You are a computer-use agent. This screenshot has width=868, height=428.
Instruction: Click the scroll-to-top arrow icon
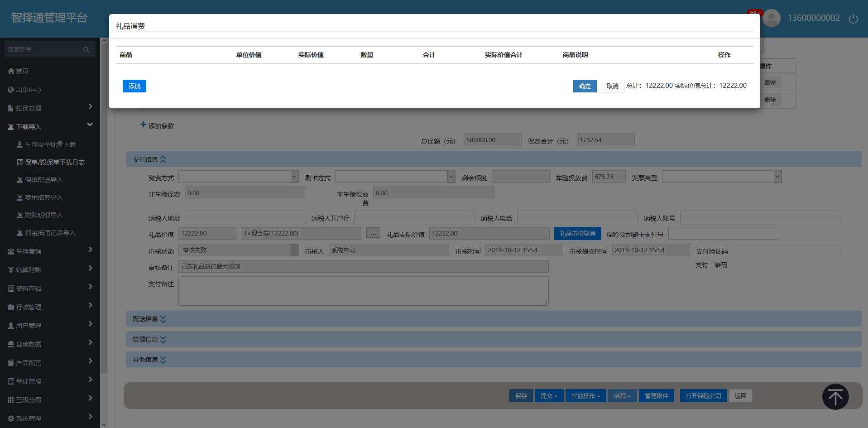tap(835, 397)
